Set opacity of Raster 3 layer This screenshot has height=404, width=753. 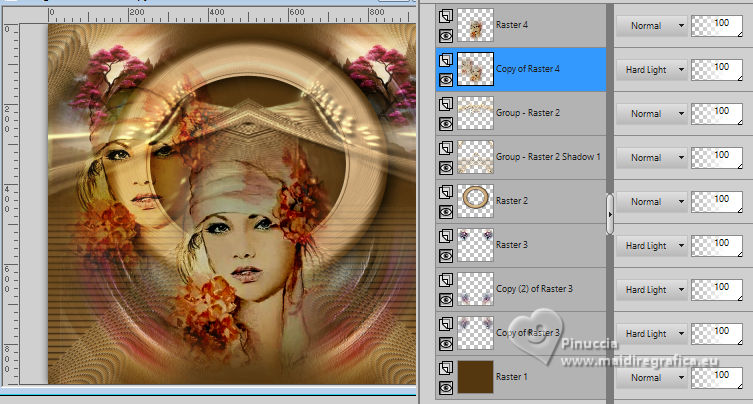coord(717,245)
